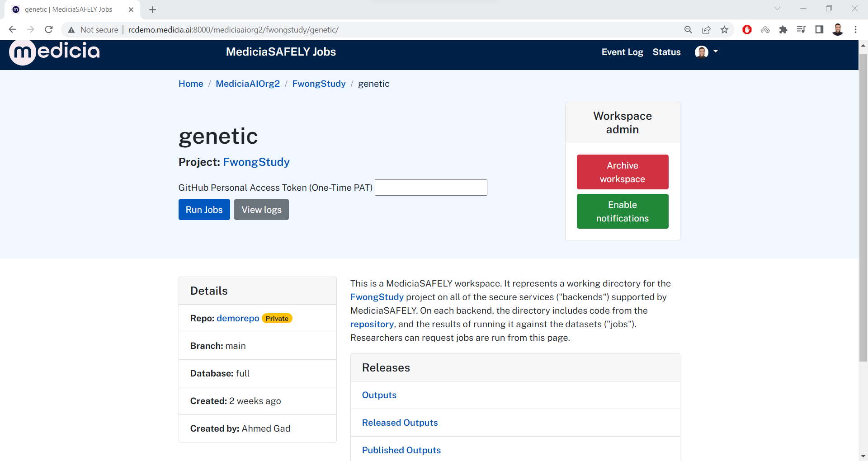868x461 pixels.
Task: Reload the current page
Action: [49, 30]
